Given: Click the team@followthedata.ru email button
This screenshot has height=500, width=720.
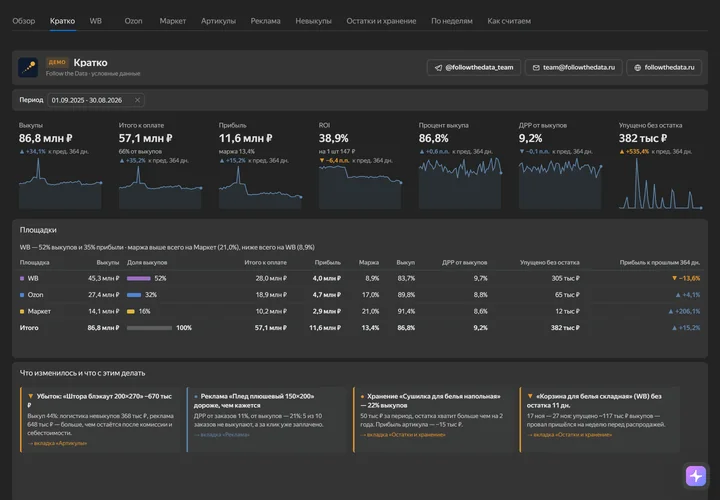Looking at the screenshot, I should click(574, 67).
